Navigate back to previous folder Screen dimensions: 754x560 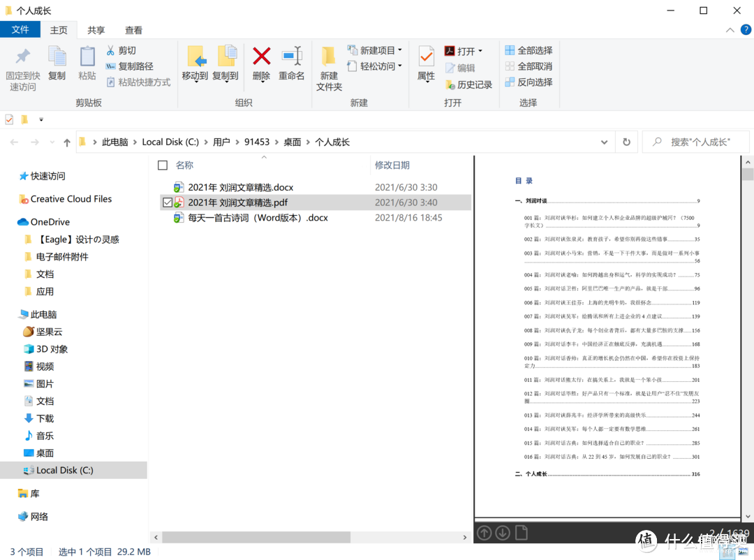coord(15,142)
